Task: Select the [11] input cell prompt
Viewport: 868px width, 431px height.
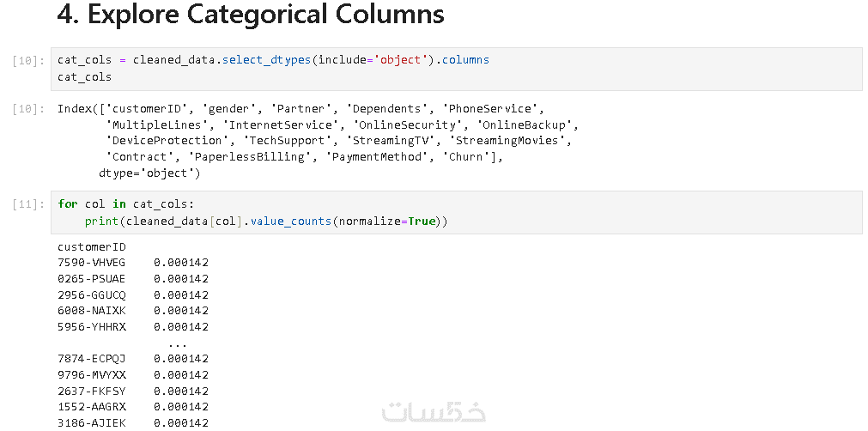Action: [x=29, y=204]
